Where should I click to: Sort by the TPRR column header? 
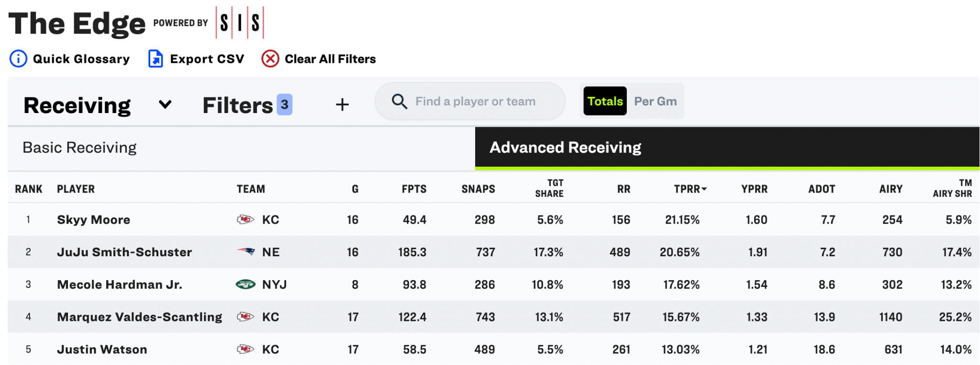click(690, 189)
